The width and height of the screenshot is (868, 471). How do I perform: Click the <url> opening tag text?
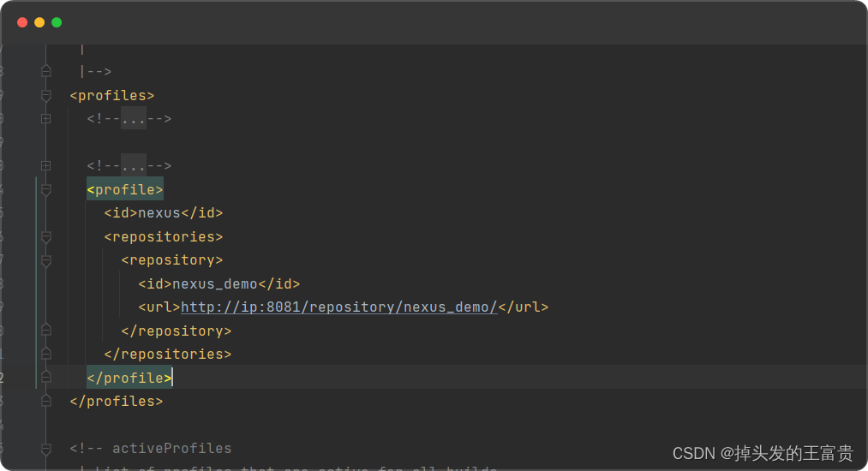tap(159, 307)
